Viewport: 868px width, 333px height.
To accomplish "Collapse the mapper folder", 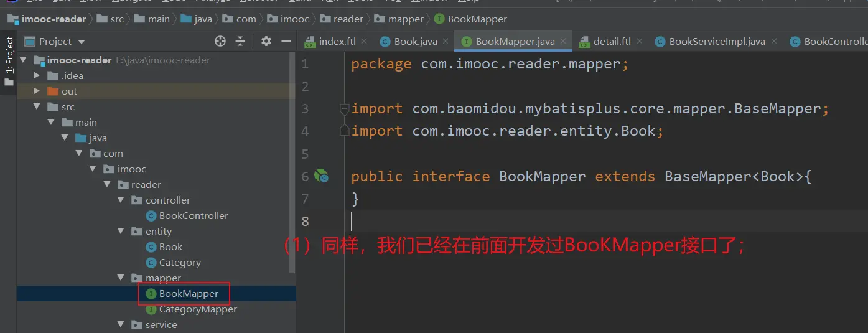I will point(121,278).
